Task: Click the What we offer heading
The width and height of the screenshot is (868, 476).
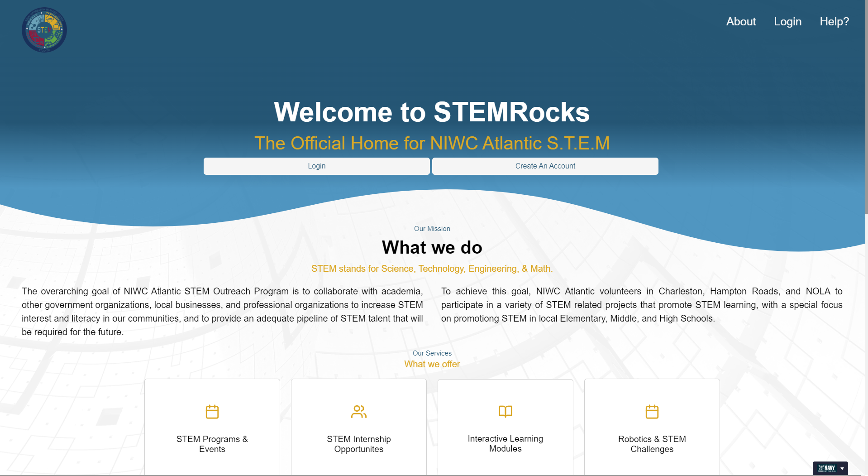Action: (x=432, y=364)
